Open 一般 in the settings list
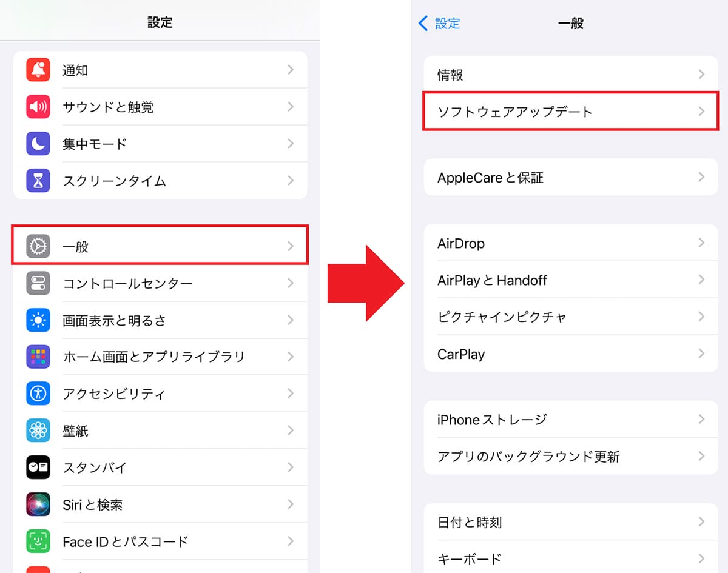Screen dimensions: 728x573 click(160, 246)
